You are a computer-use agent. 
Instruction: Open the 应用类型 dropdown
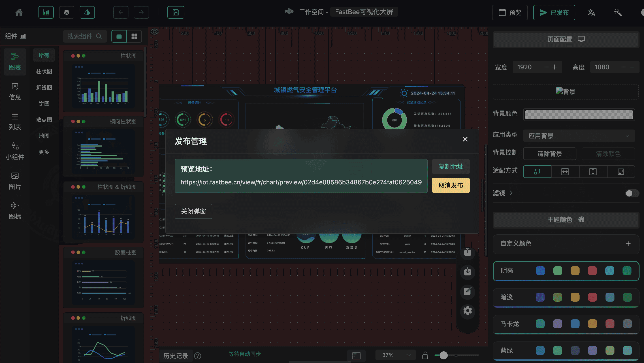(579, 136)
